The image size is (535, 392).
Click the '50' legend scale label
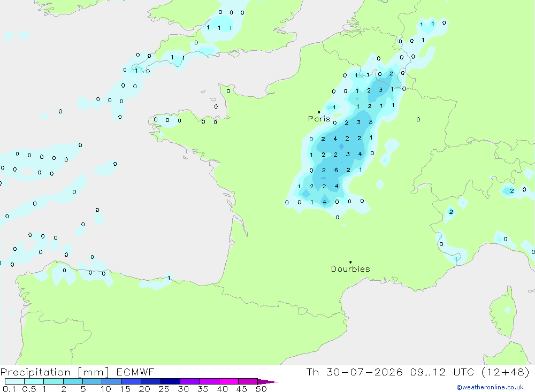(x=261, y=389)
